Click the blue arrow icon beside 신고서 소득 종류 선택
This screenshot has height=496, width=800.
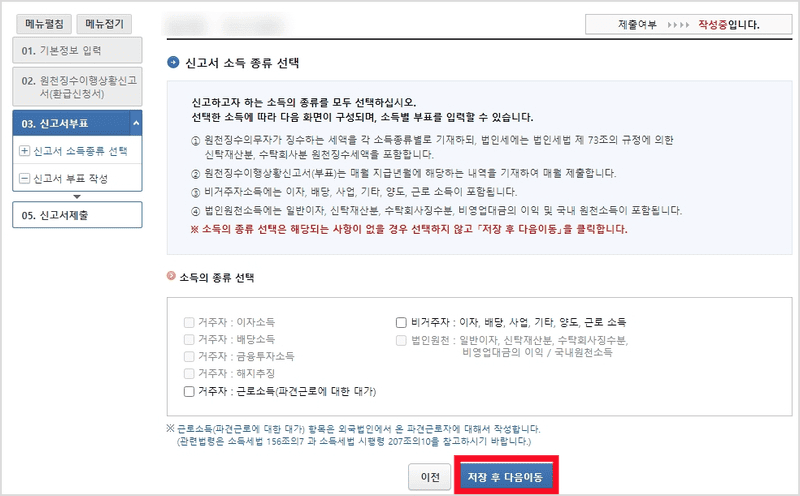click(173, 62)
